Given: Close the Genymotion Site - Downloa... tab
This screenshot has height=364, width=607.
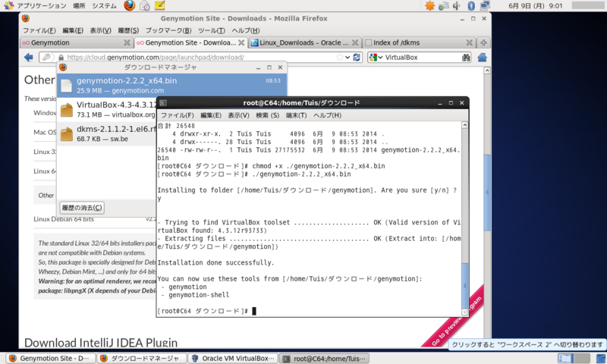Looking at the screenshot, I should [241, 42].
